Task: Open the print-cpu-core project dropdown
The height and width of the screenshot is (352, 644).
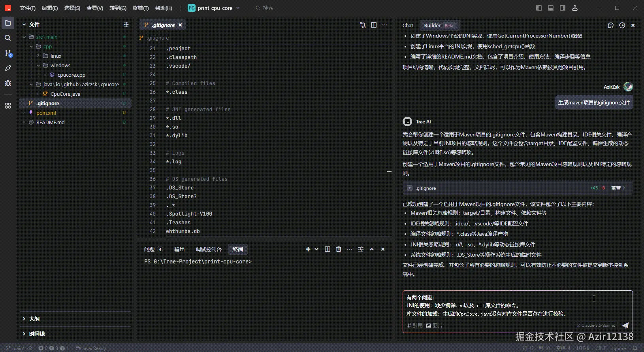Action: [214, 8]
